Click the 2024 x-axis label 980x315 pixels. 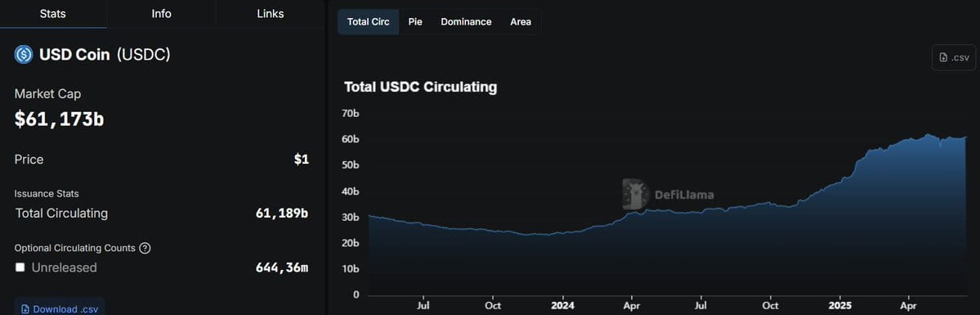562,306
